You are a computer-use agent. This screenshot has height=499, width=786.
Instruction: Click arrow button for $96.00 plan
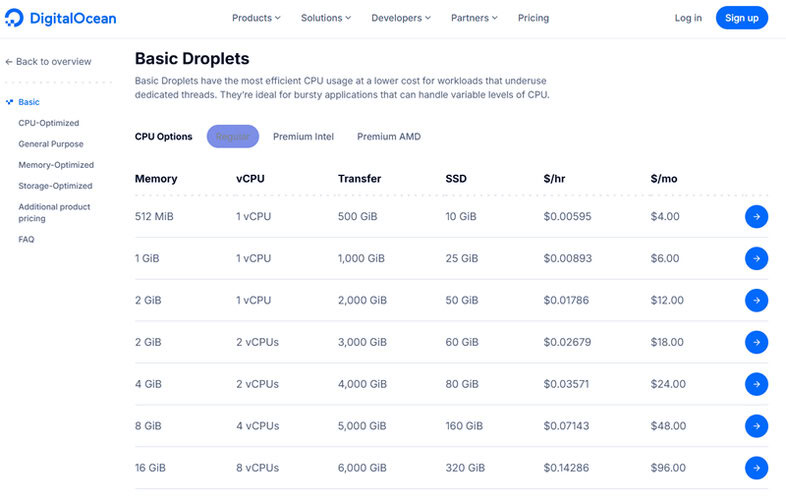[x=756, y=468]
